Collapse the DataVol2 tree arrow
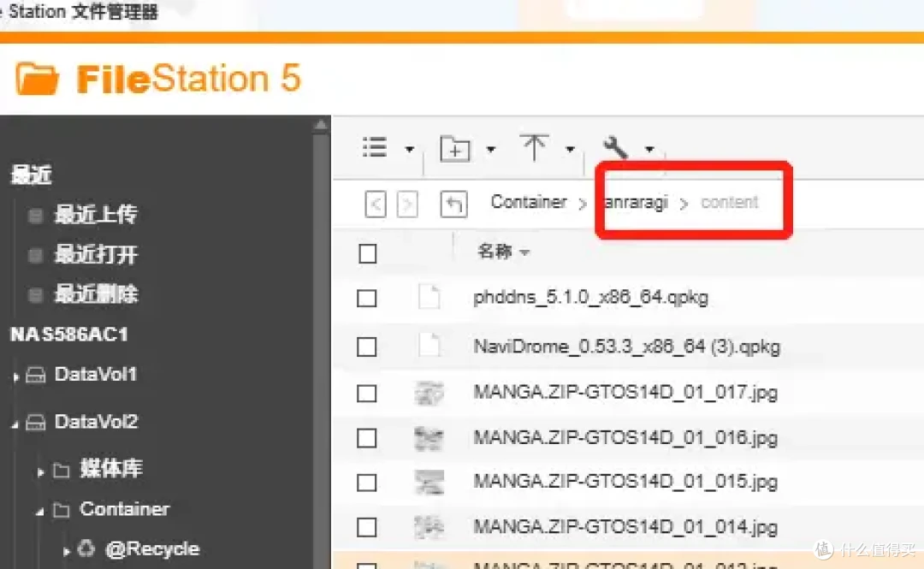This screenshot has width=924, height=569. tap(15, 424)
